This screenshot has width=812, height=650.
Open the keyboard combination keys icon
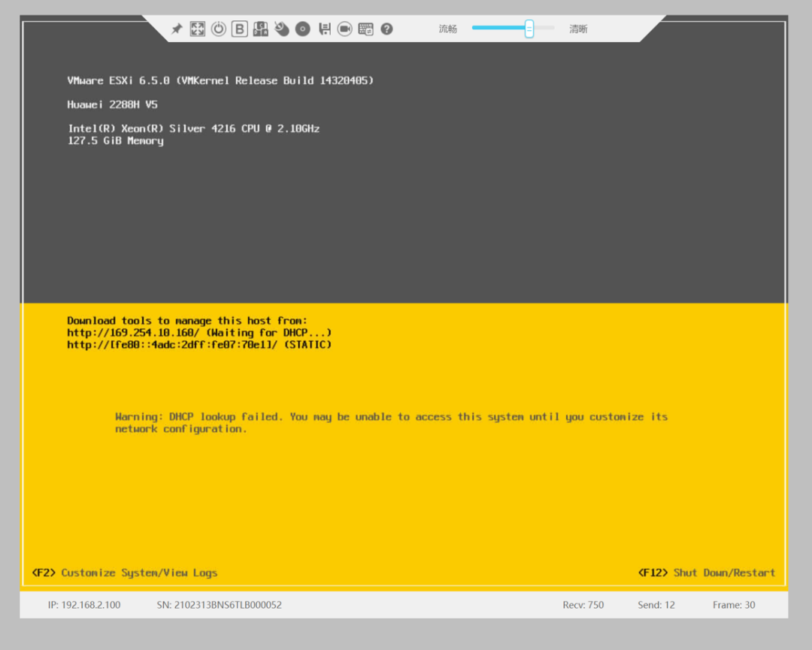pos(260,29)
